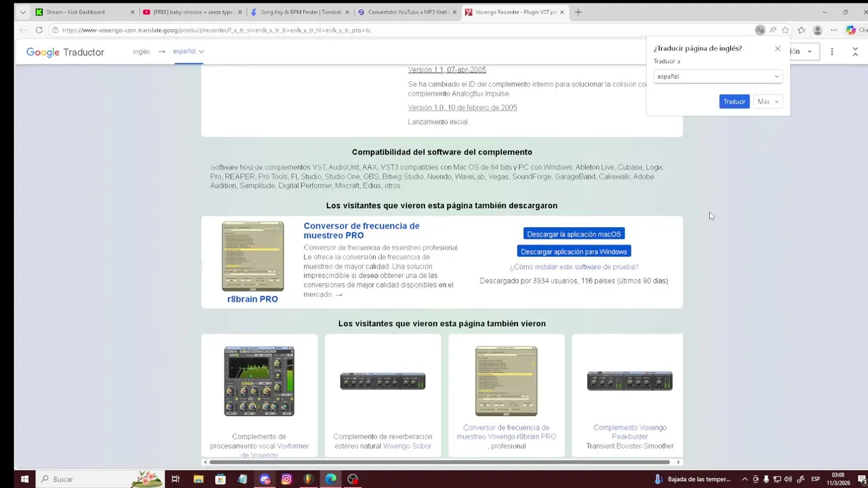Open a new browser tab
The image size is (868, 488).
tap(578, 12)
